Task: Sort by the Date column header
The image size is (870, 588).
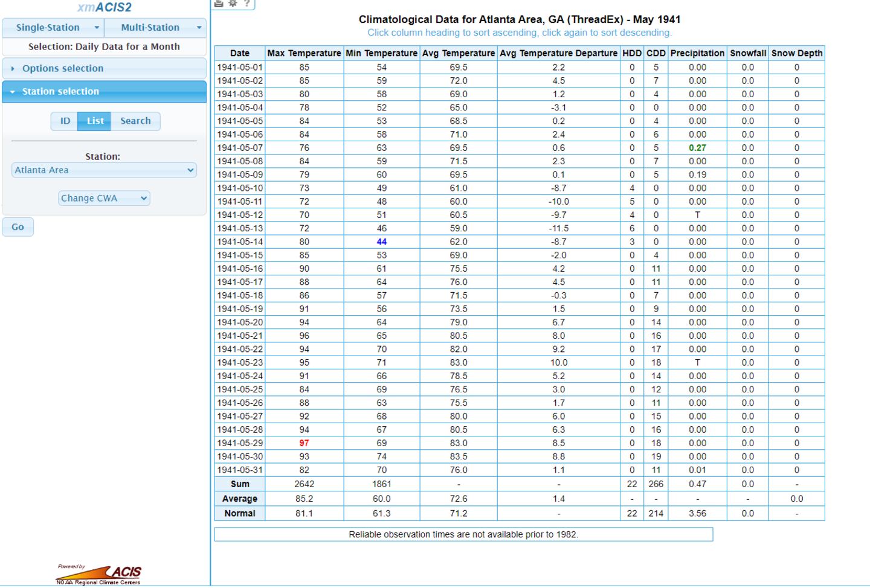Action: click(x=239, y=53)
